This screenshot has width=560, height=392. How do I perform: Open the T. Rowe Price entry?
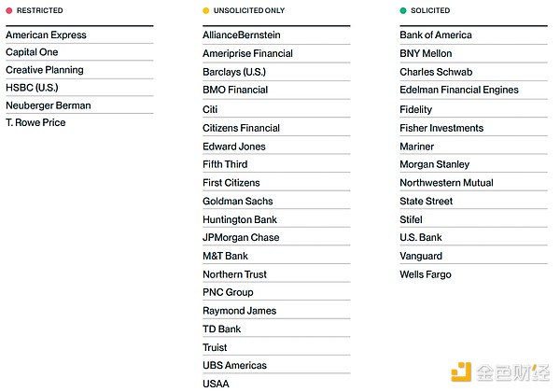click(x=35, y=122)
